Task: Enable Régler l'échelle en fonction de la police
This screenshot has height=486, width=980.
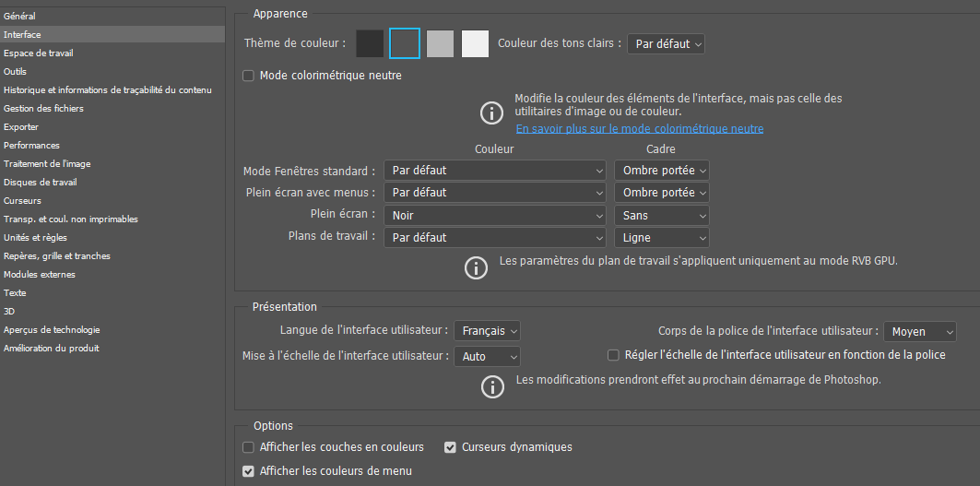Action: 613,355
